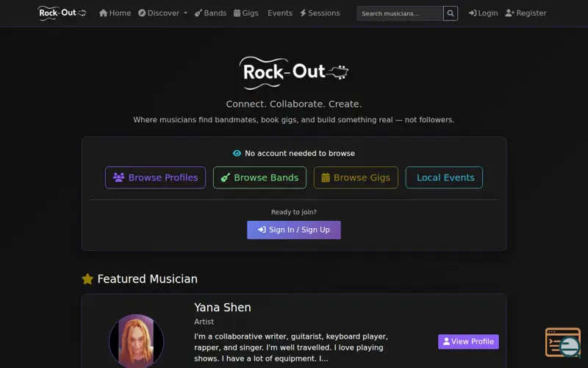Click the guitar icon on Browse Bands
Image resolution: width=588 pixels, height=368 pixels.
pos(226,177)
